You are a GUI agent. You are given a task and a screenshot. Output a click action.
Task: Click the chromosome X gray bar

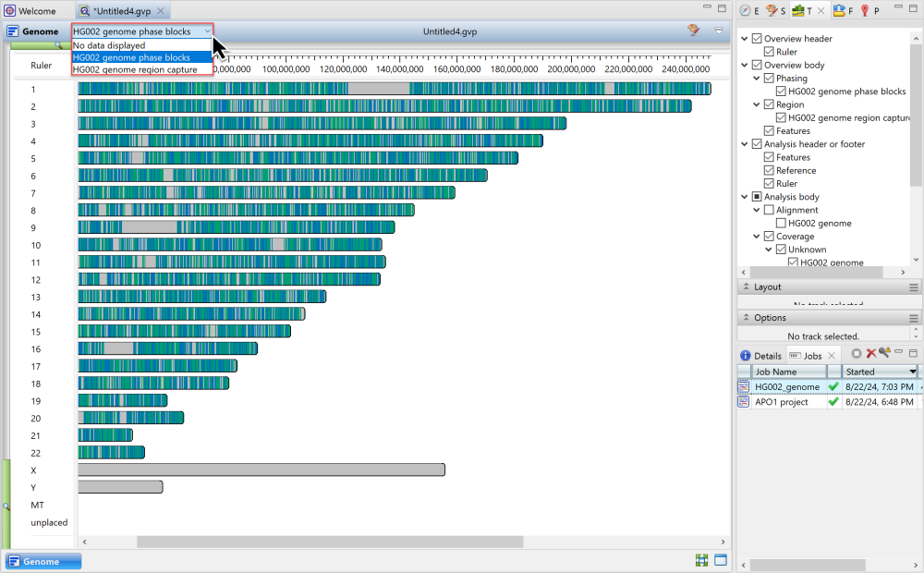point(261,469)
